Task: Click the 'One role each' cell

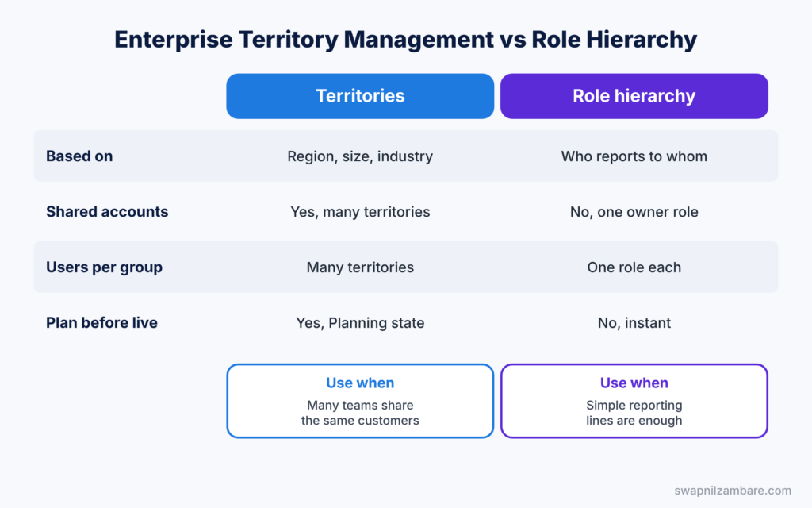Action: (634, 267)
